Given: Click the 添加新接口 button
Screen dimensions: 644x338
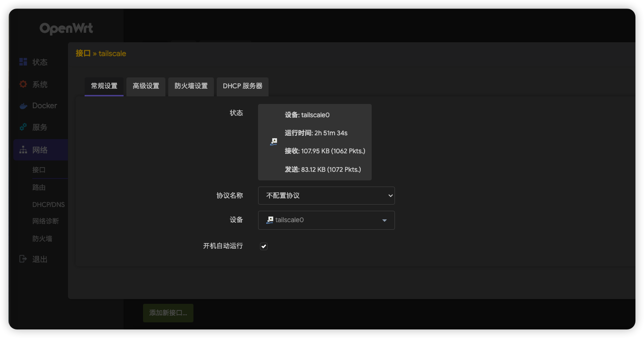Looking at the screenshot, I should [168, 313].
